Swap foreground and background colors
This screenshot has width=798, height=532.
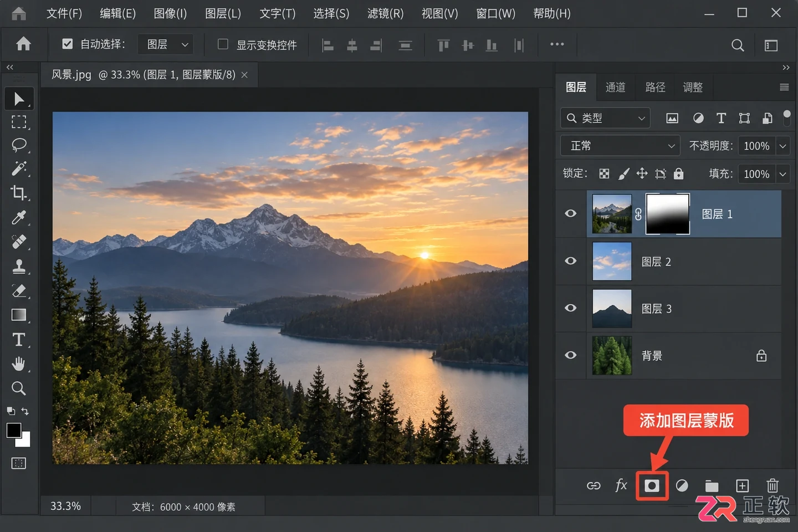click(25, 411)
